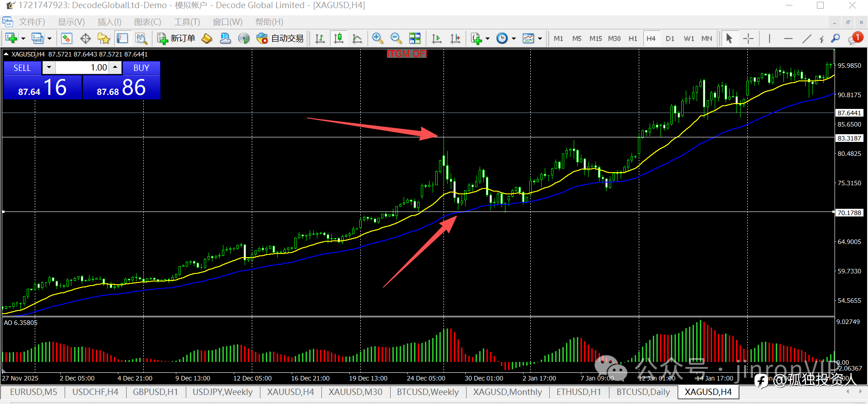Switch timeframe to M5

[x=577, y=38]
